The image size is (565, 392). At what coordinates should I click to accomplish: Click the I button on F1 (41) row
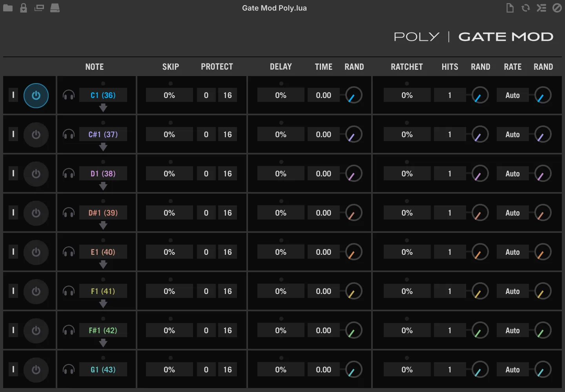tap(13, 291)
